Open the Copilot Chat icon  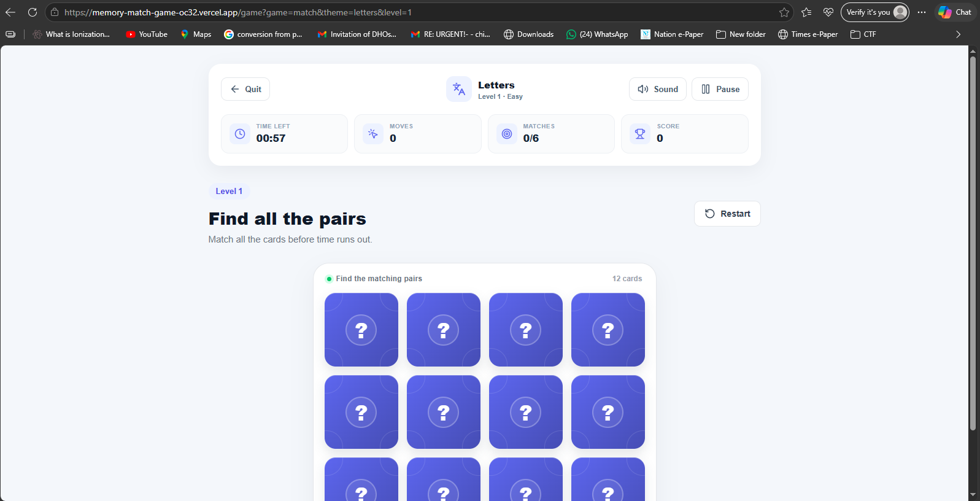[x=955, y=12]
